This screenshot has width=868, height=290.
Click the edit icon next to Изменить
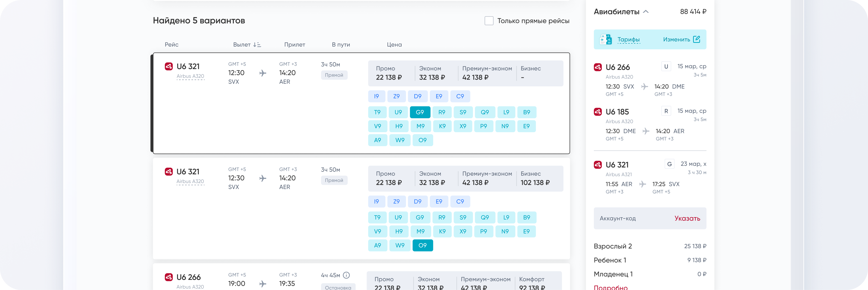click(x=696, y=40)
